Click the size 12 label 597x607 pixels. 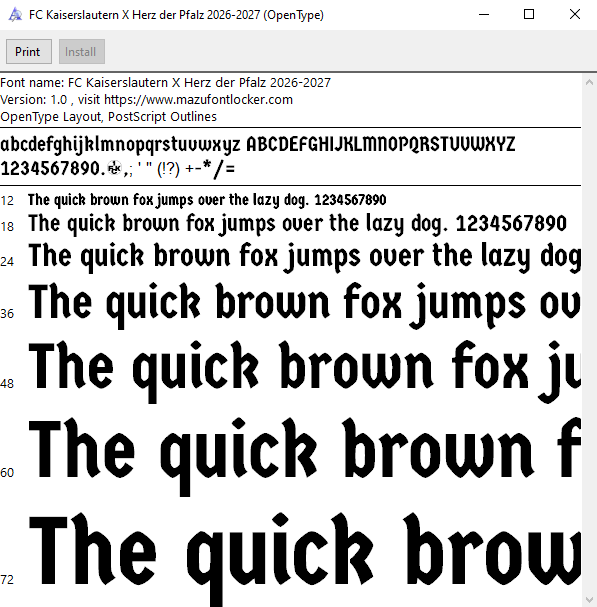point(7,201)
